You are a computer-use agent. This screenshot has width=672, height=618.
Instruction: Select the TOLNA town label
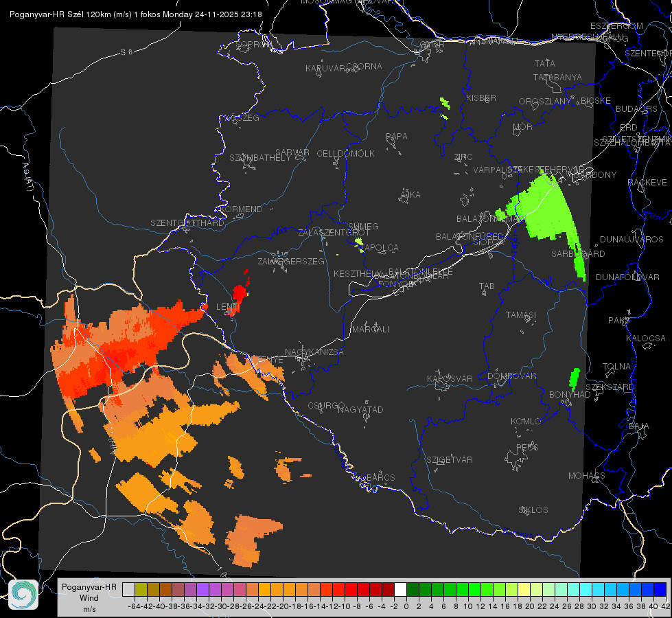click(x=616, y=367)
